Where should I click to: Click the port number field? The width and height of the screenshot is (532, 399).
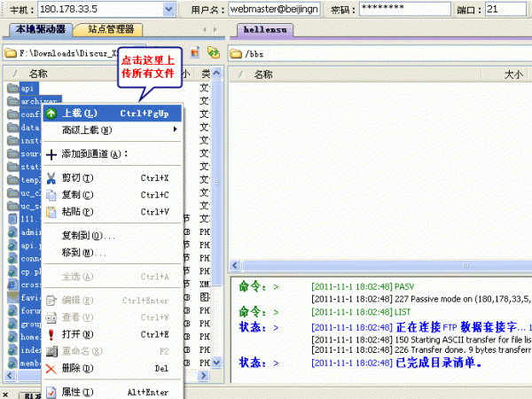tap(505, 10)
